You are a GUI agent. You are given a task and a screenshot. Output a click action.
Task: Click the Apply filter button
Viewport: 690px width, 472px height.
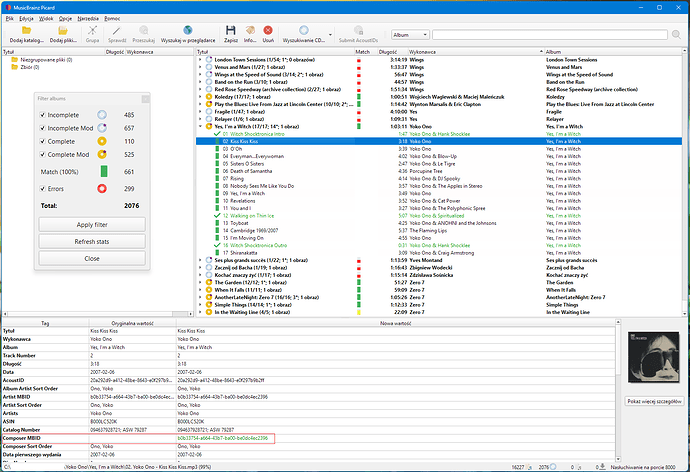(91, 224)
